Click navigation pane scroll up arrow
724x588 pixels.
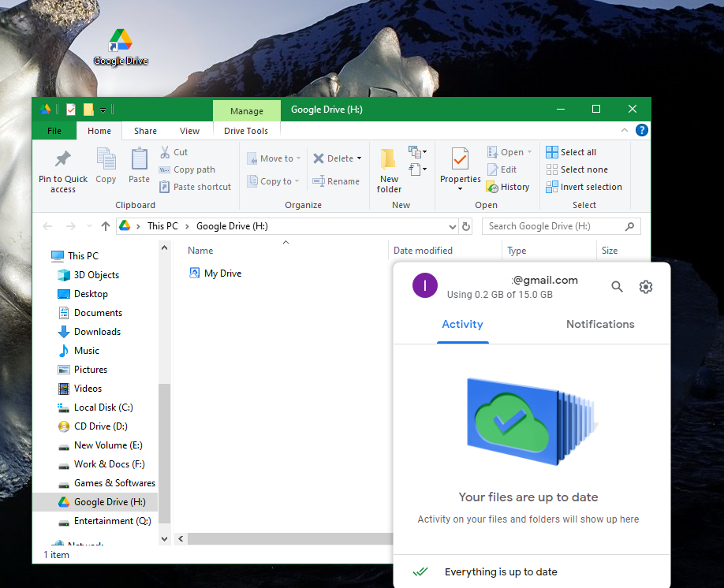tap(164, 247)
